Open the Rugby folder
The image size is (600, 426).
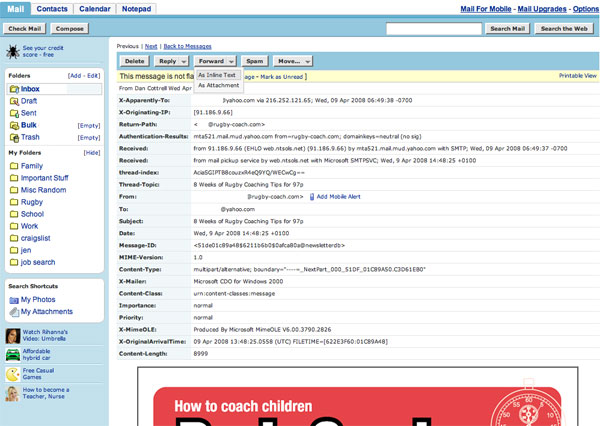[x=31, y=201]
